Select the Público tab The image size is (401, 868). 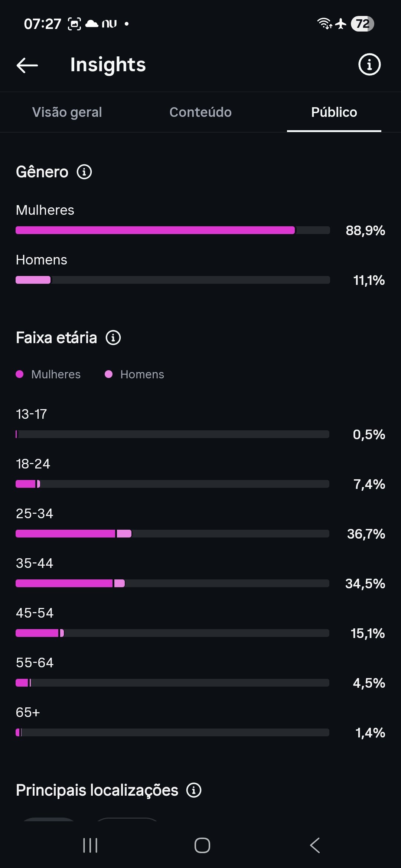tap(334, 112)
